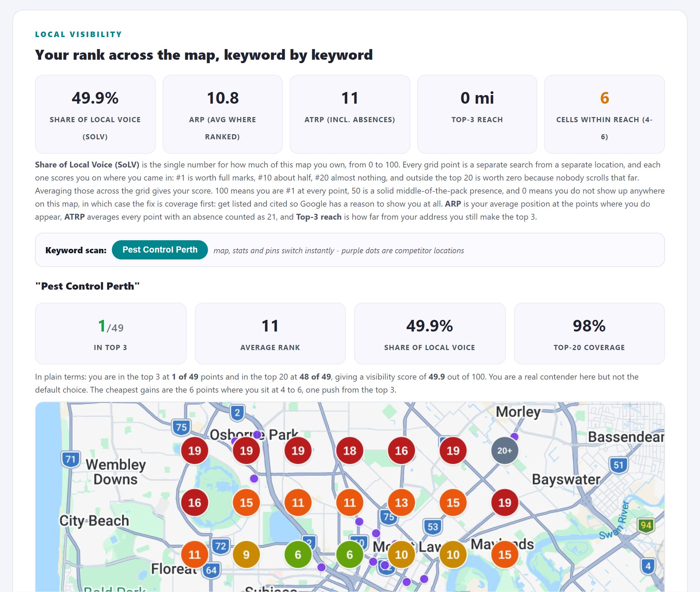Select the Pest Control Perth keyword pill
The image size is (700, 592).
click(x=160, y=250)
